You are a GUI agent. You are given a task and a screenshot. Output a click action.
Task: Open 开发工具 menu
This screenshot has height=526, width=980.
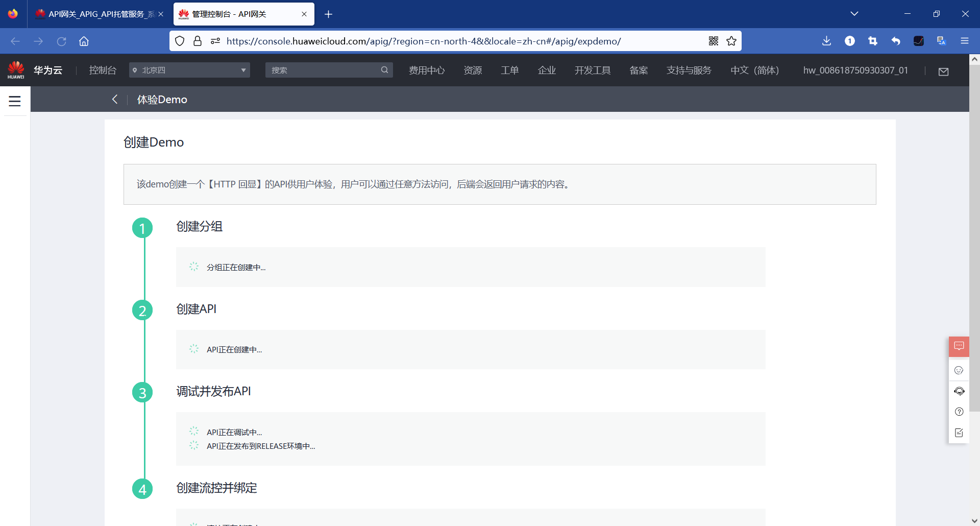coord(593,70)
